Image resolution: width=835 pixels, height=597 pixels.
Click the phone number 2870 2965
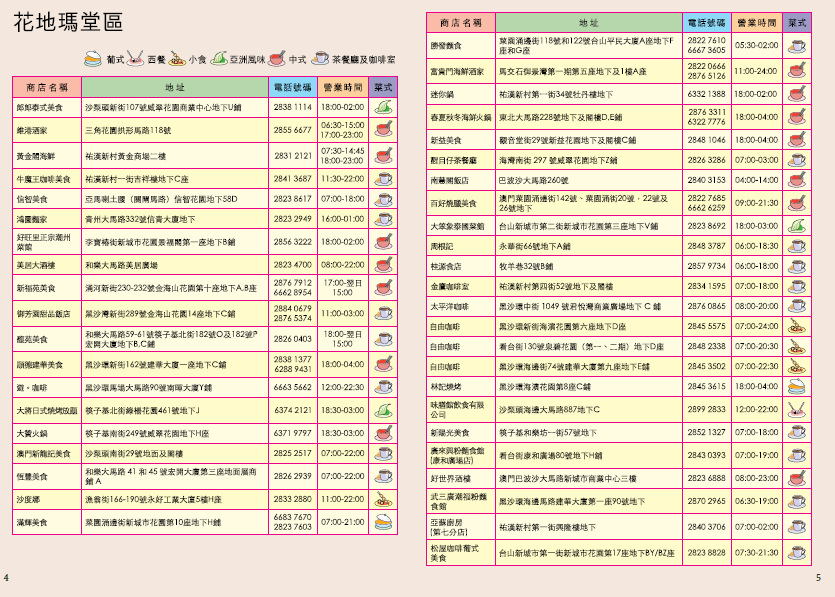click(x=706, y=501)
